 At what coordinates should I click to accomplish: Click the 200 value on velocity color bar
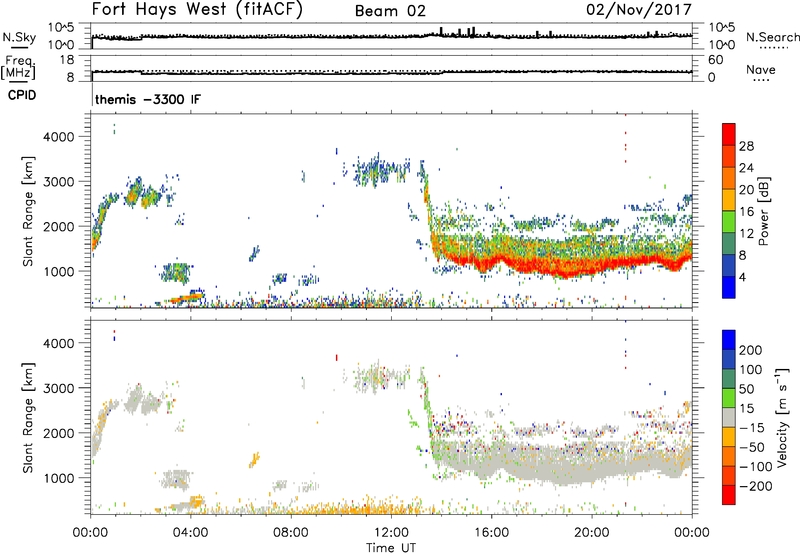(x=751, y=350)
